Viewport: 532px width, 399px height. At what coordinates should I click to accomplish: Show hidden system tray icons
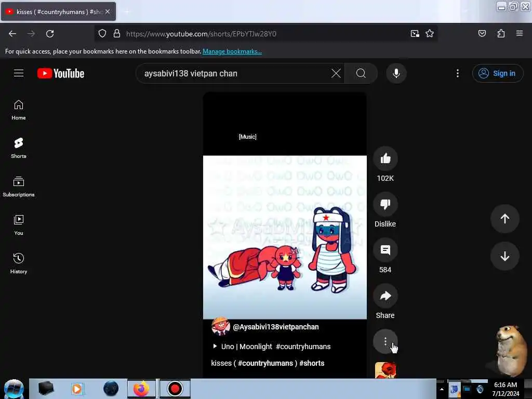click(x=442, y=389)
